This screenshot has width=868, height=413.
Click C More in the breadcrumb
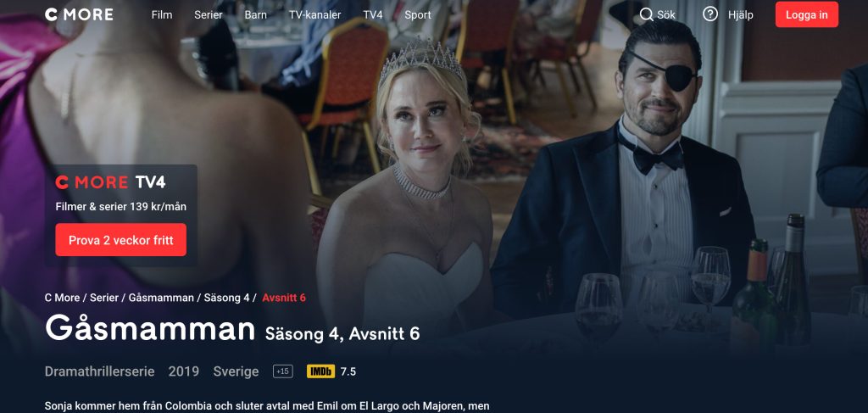(62, 298)
